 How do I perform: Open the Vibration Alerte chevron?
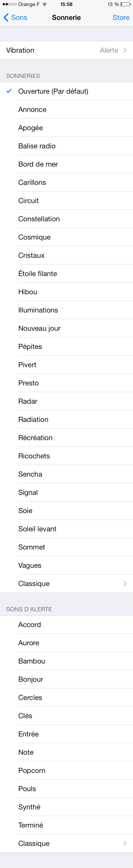coord(125,50)
